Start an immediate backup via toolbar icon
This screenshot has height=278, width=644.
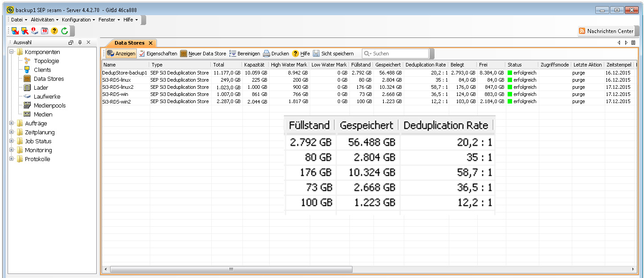tap(15, 30)
